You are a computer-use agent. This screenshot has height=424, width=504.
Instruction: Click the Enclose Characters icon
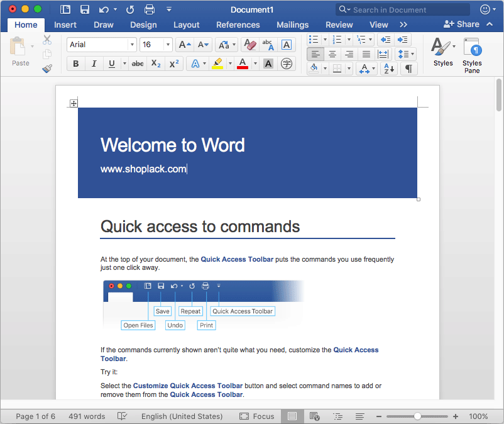(287, 64)
